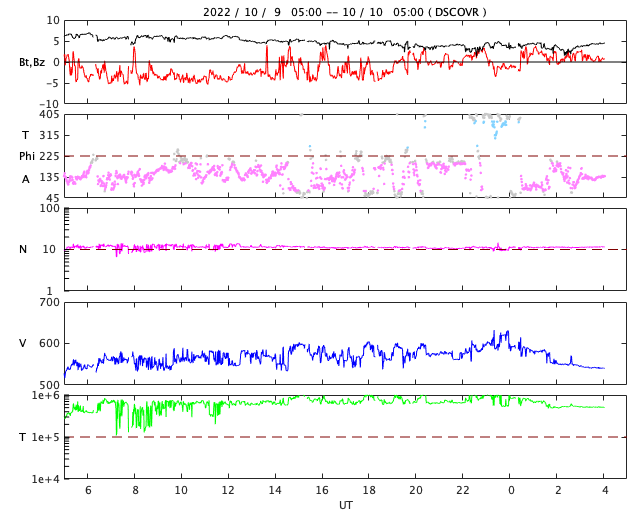Click the V velocity axis label
Image resolution: width=640 pixels, height=512 pixels.
pyautogui.click(x=23, y=343)
